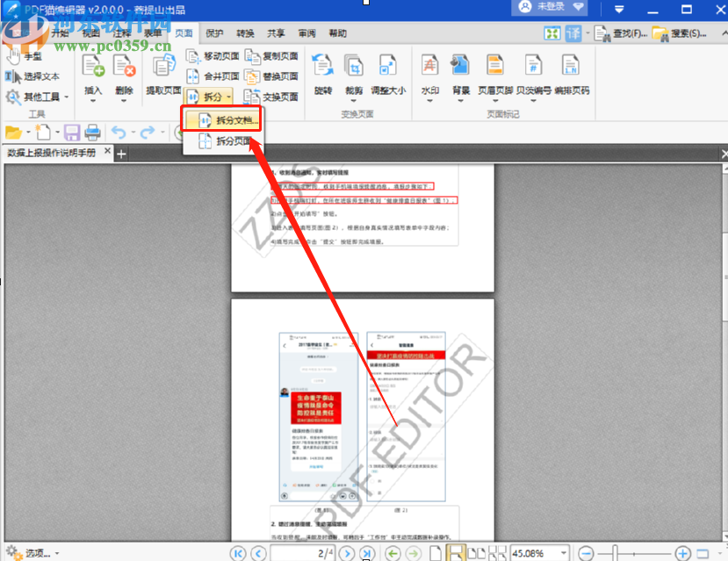Click the Background (背景) icon

(x=460, y=75)
